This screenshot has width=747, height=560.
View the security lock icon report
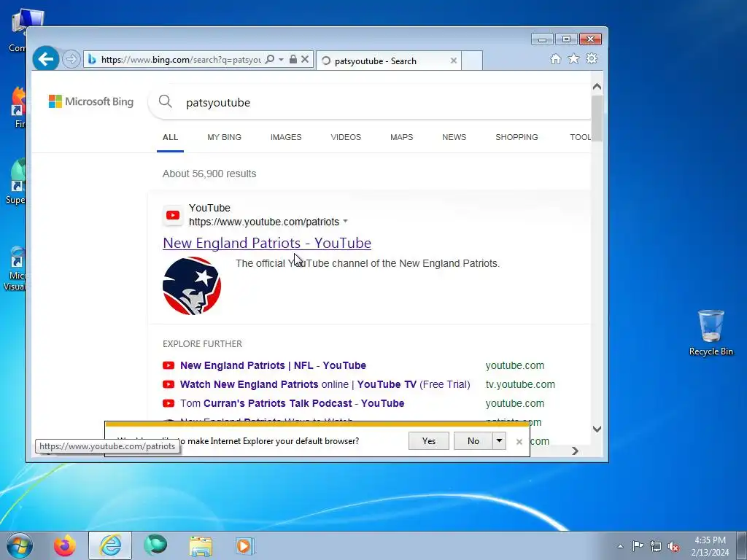tap(293, 60)
